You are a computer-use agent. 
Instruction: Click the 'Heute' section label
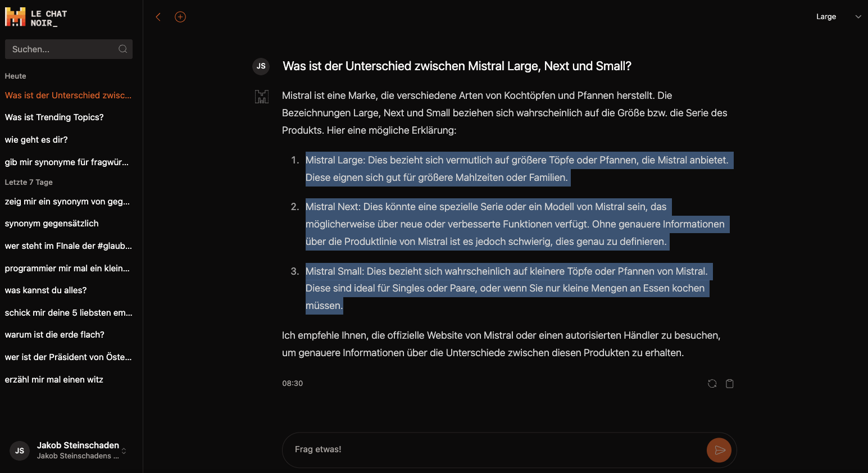(16, 76)
